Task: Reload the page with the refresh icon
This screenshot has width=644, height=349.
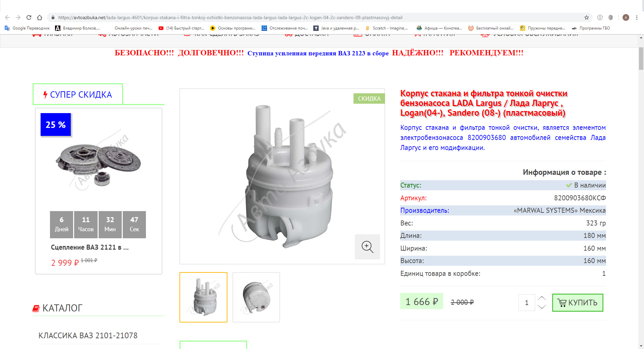Action: tap(29, 17)
